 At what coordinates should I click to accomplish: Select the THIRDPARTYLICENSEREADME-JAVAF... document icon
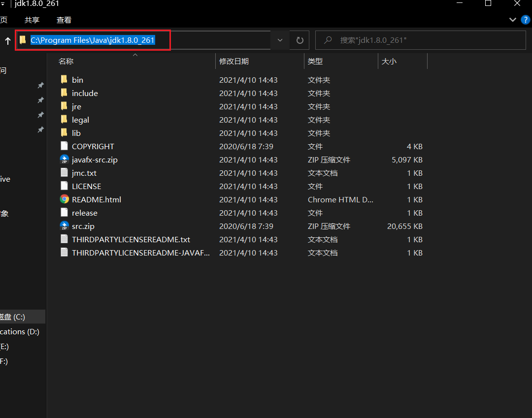(x=64, y=252)
